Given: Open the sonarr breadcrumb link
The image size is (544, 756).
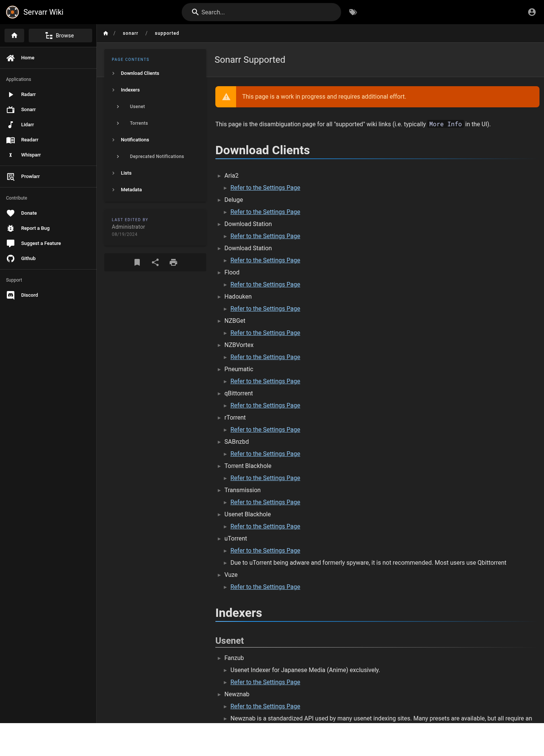Looking at the screenshot, I should [x=130, y=33].
